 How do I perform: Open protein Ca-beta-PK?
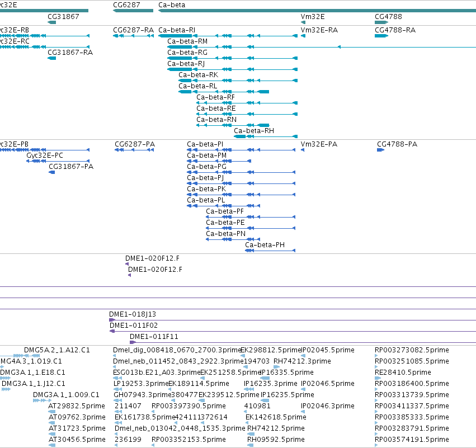[x=206, y=189]
